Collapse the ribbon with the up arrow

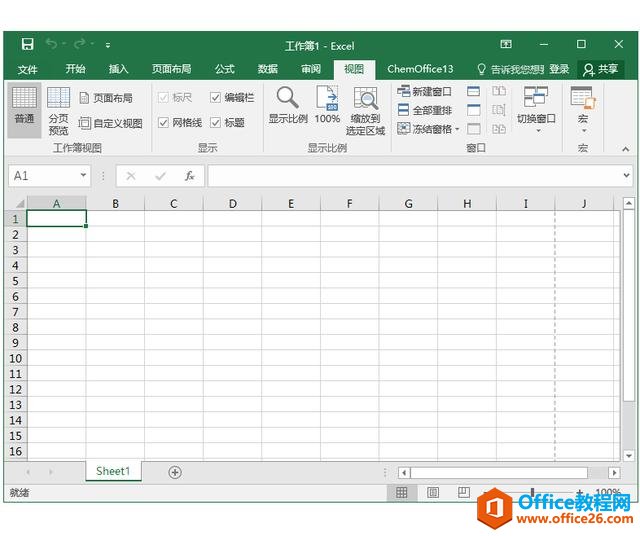pos(625,149)
